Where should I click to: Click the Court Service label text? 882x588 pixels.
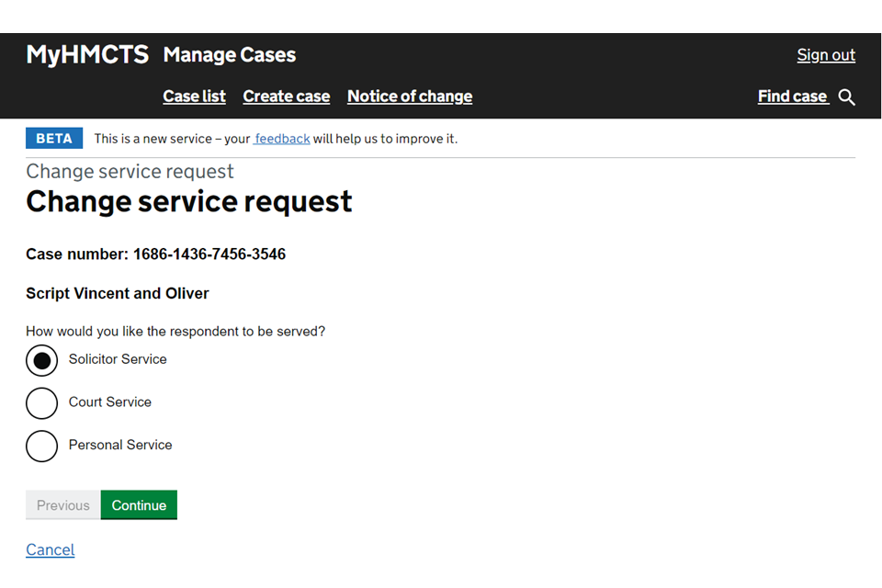pyautogui.click(x=109, y=402)
